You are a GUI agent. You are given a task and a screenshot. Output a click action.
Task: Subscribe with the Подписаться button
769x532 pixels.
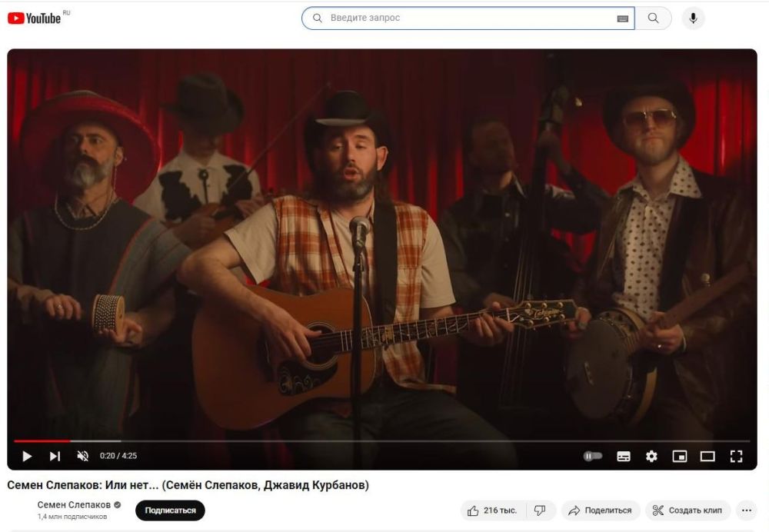(170, 510)
